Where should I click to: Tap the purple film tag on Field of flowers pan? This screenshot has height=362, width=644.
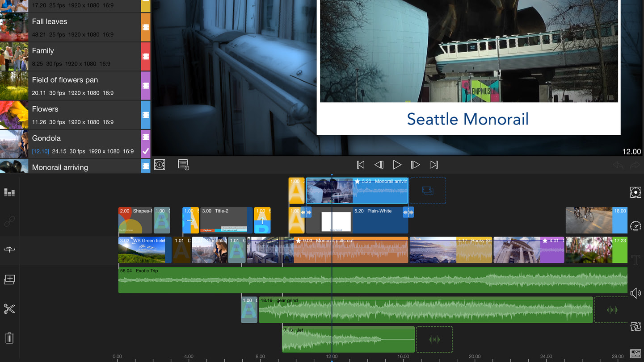coord(146,86)
